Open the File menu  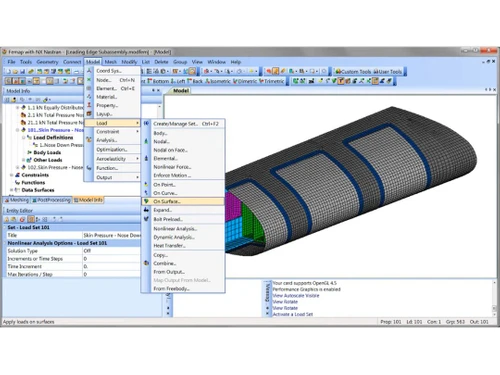[x=11, y=62]
